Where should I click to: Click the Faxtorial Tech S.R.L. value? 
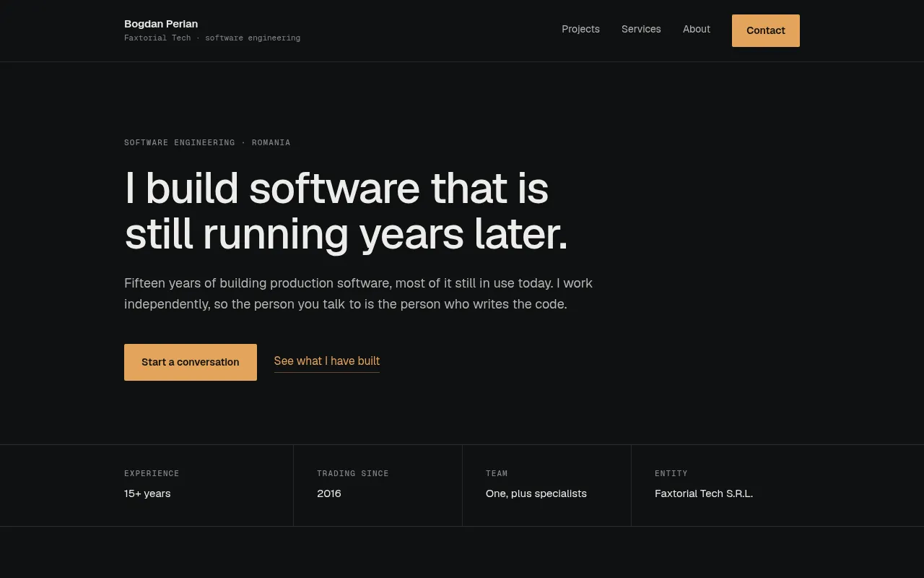[x=704, y=493]
